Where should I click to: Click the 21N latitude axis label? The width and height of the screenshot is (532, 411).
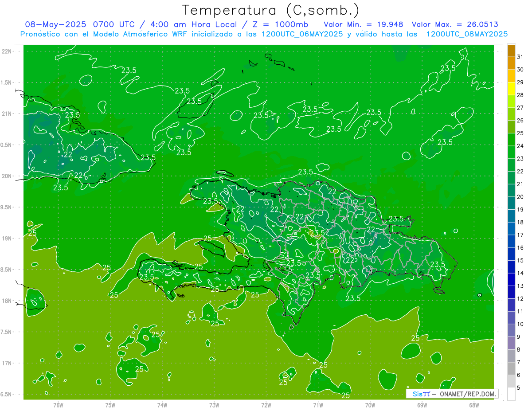(8, 114)
